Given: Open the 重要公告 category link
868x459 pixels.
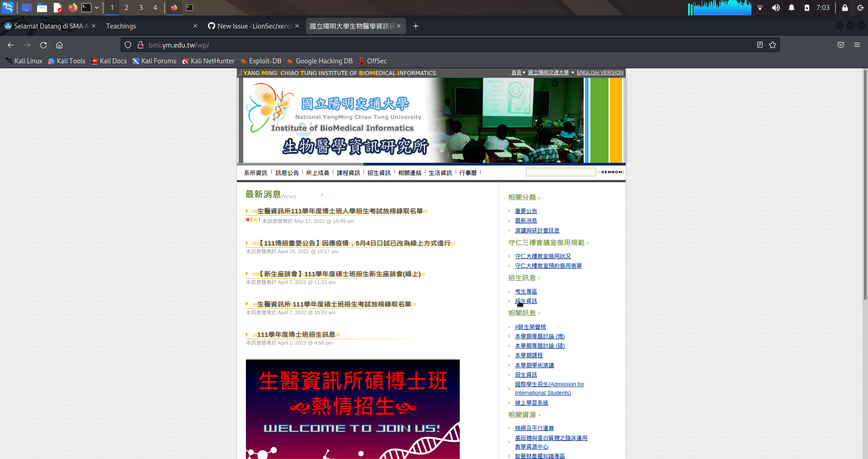Looking at the screenshot, I should 526,211.
